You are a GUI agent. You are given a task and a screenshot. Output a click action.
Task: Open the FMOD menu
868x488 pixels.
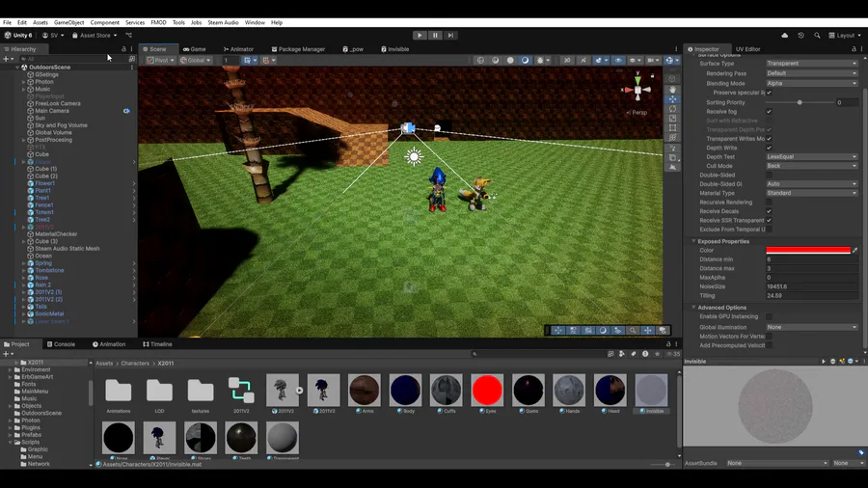pos(158,23)
